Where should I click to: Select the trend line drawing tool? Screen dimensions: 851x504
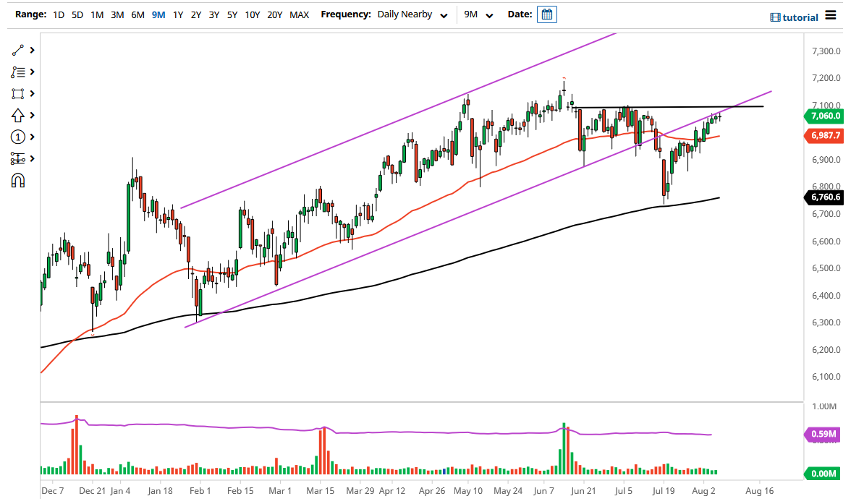tap(18, 50)
